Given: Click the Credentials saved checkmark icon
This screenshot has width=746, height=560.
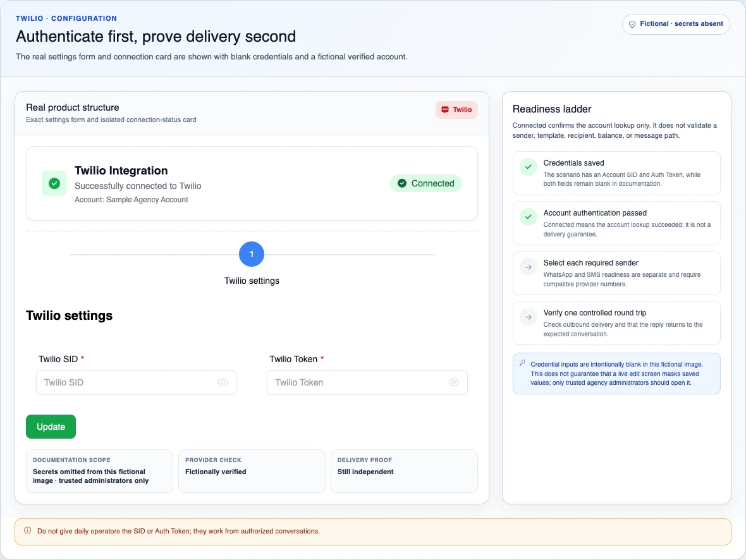Looking at the screenshot, I should [528, 167].
